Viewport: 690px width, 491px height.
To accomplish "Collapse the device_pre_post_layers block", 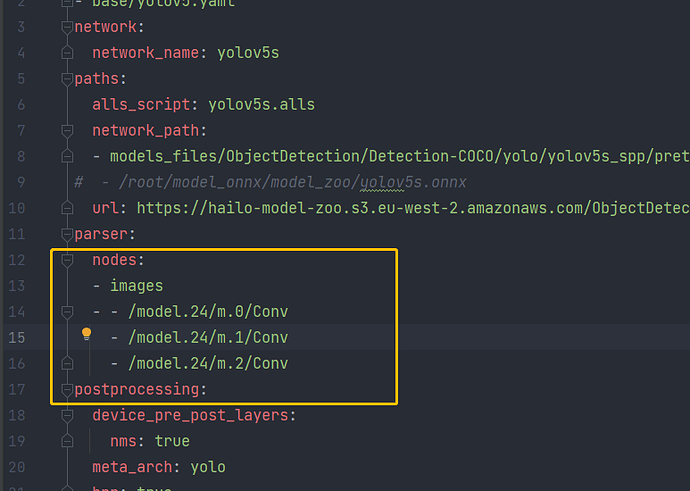I will [x=67, y=415].
